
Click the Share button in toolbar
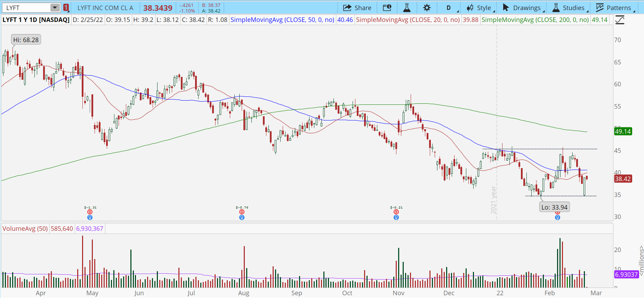(x=357, y=8)
